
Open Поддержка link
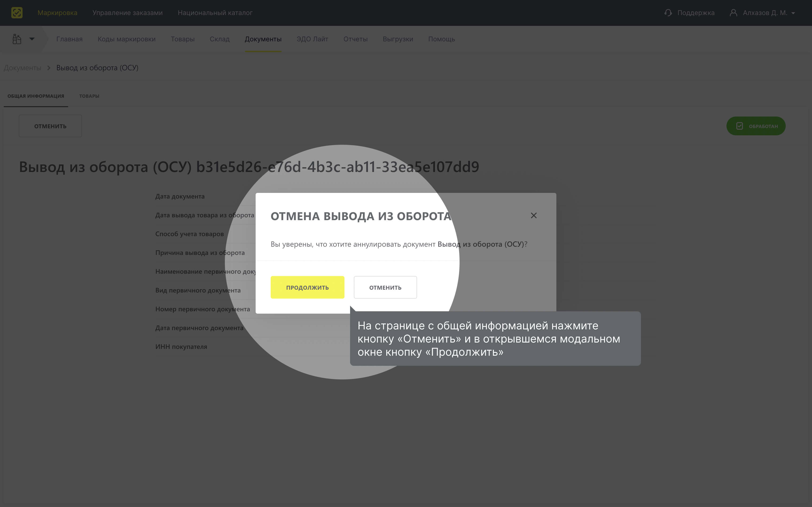(x=696, y=13)
